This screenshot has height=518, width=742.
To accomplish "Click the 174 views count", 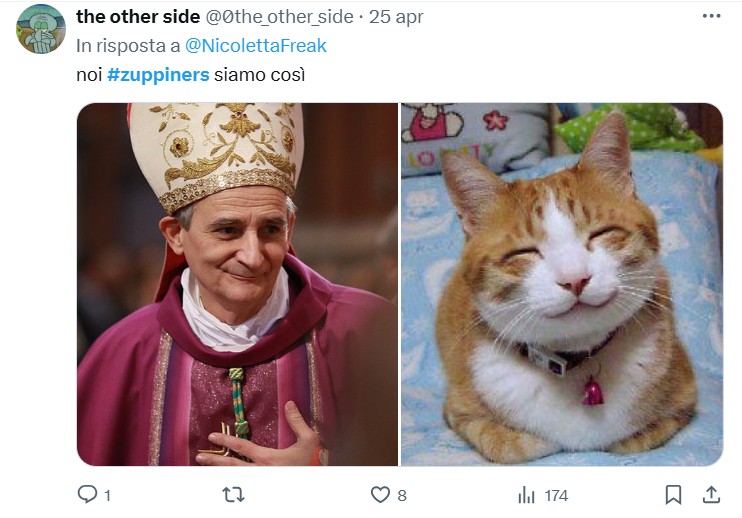I will (x=556, y=495).
